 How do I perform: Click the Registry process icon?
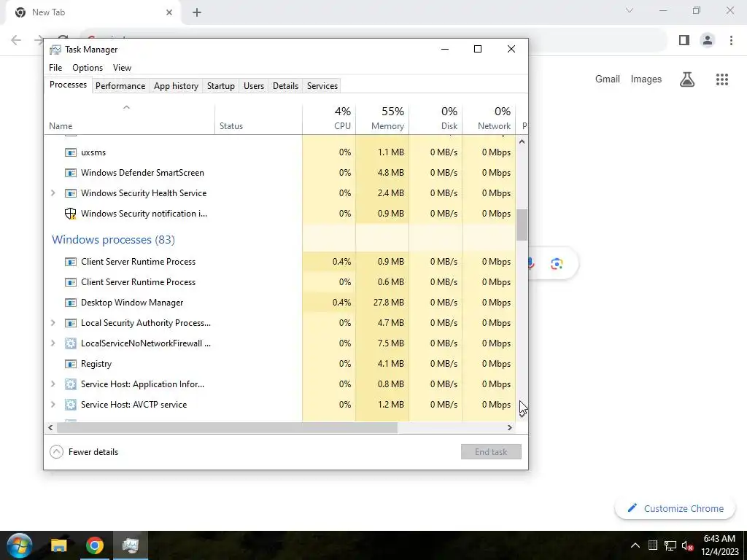[x=71, y=364]
